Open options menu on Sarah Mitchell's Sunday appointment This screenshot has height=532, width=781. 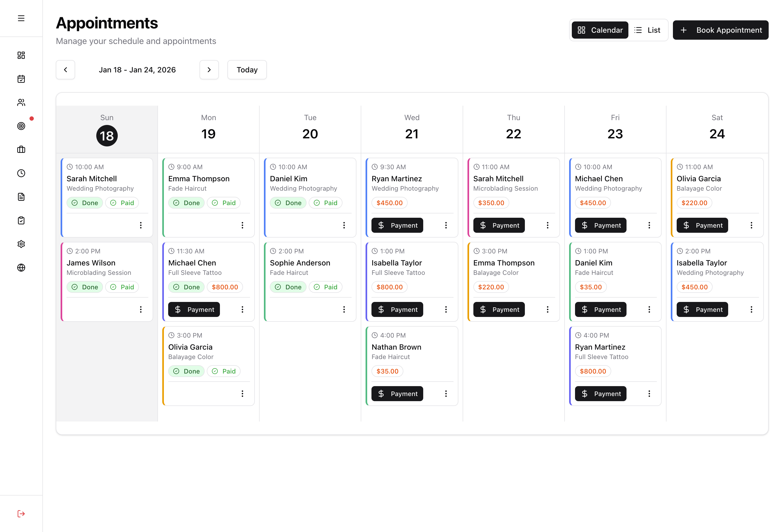tap(141, 225)
